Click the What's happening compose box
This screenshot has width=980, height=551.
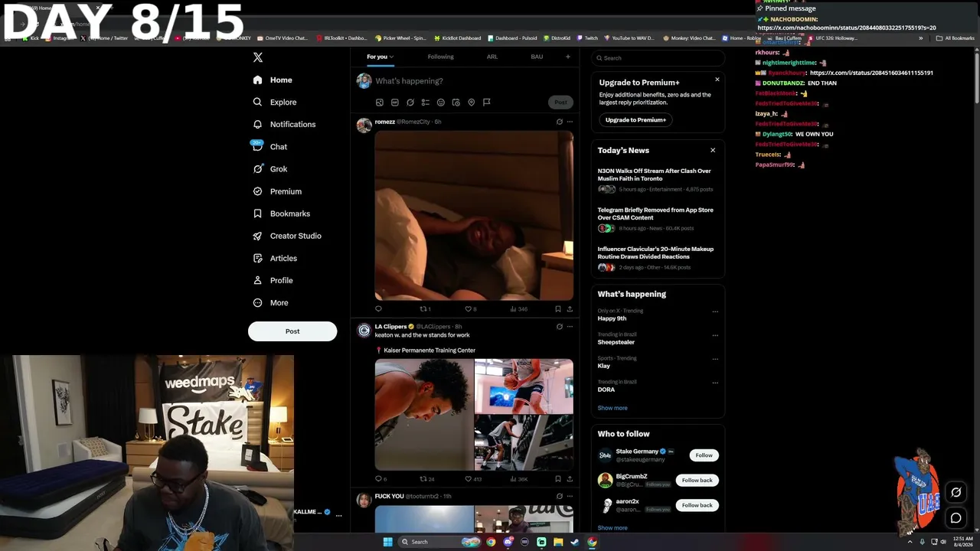tap(472, 81)
